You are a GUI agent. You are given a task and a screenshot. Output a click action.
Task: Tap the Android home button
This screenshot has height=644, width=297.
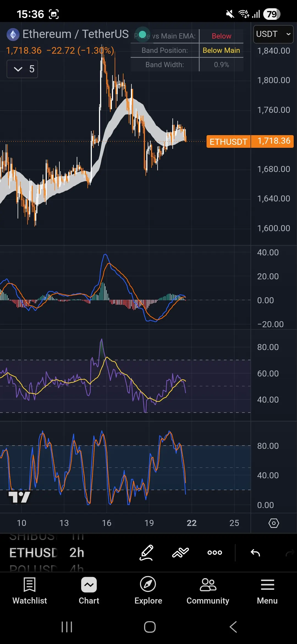150,627
